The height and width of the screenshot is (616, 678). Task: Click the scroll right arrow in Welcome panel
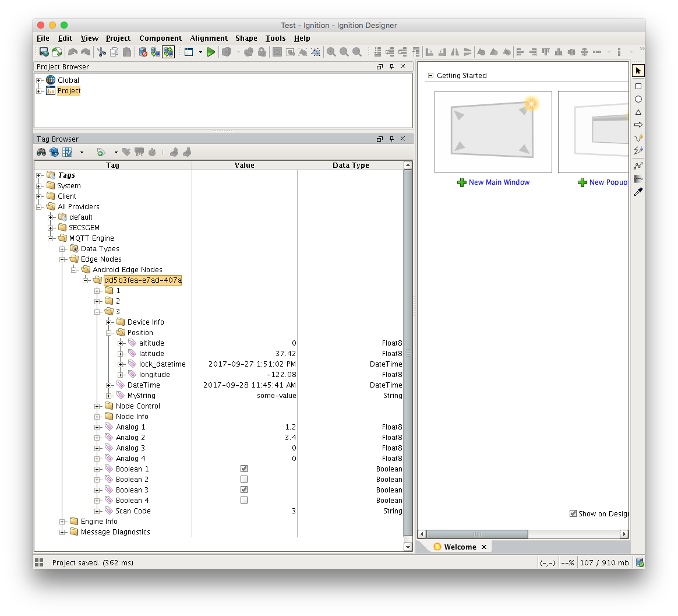point(624,534)
